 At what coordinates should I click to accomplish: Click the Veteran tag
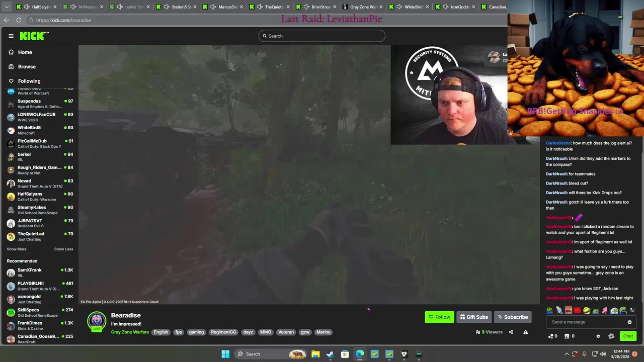286,332
